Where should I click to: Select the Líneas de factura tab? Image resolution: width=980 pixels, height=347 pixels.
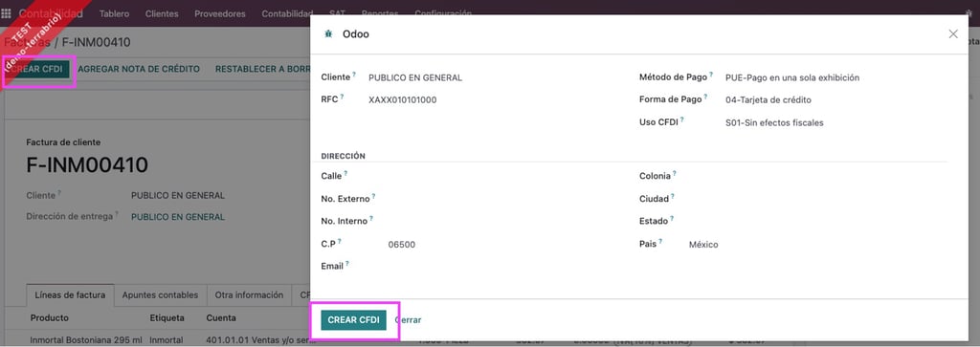70,294
